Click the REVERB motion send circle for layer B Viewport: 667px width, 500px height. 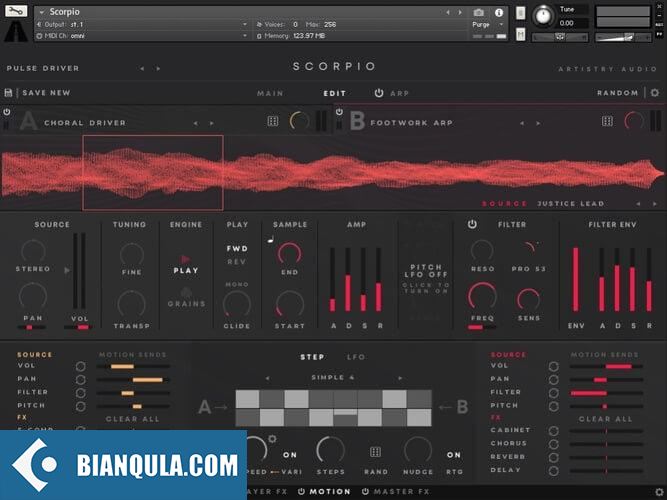click(x=553, y=457)
